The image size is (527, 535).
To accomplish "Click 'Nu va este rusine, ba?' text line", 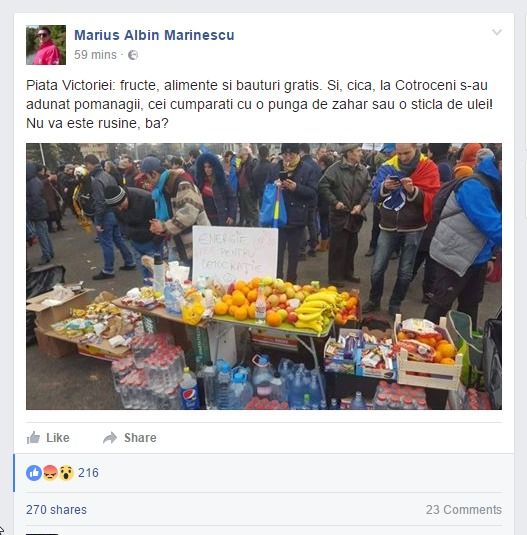I will click(97, 123).
